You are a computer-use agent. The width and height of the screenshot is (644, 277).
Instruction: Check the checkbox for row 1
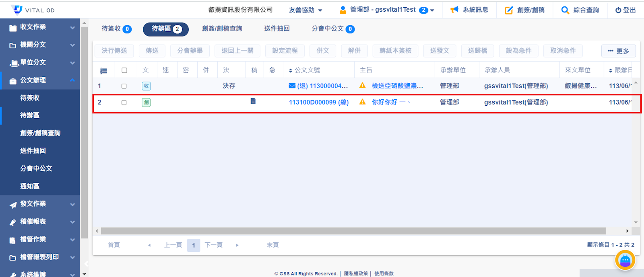tap(124, 86)
